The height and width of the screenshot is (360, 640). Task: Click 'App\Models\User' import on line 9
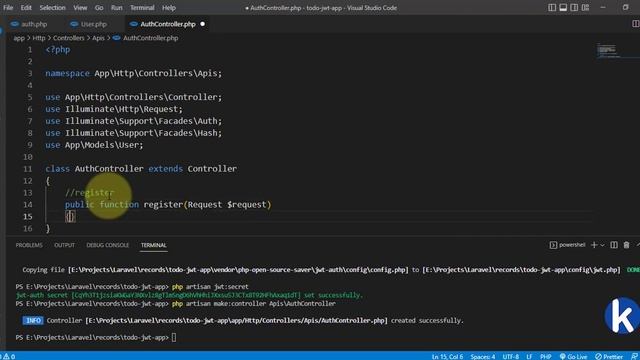click(x=103, y=145)
